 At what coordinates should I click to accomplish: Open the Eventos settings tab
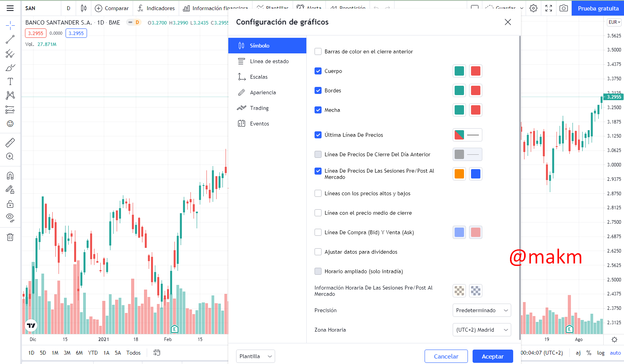click(267, 124)
